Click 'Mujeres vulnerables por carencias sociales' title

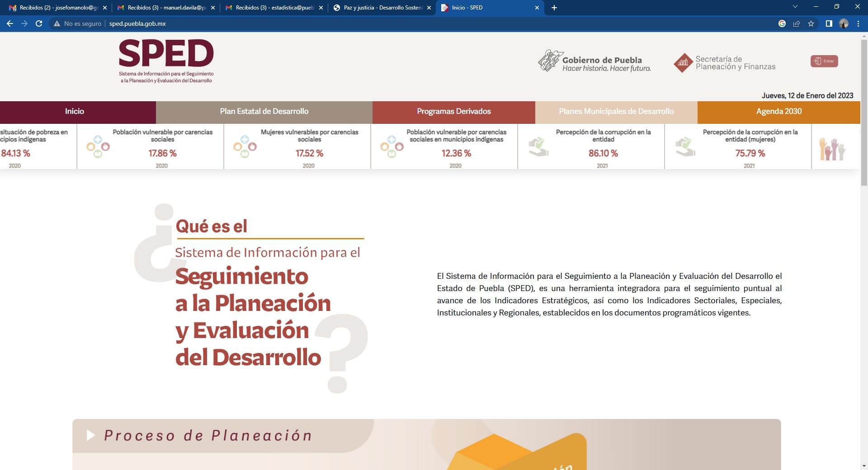point(309,136)
